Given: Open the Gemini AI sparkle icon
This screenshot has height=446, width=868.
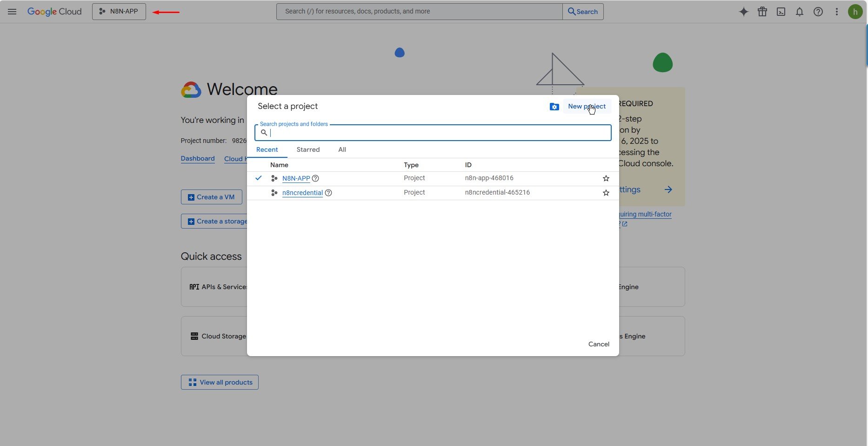Looking at the screenshot, I should tap(743, 11).
